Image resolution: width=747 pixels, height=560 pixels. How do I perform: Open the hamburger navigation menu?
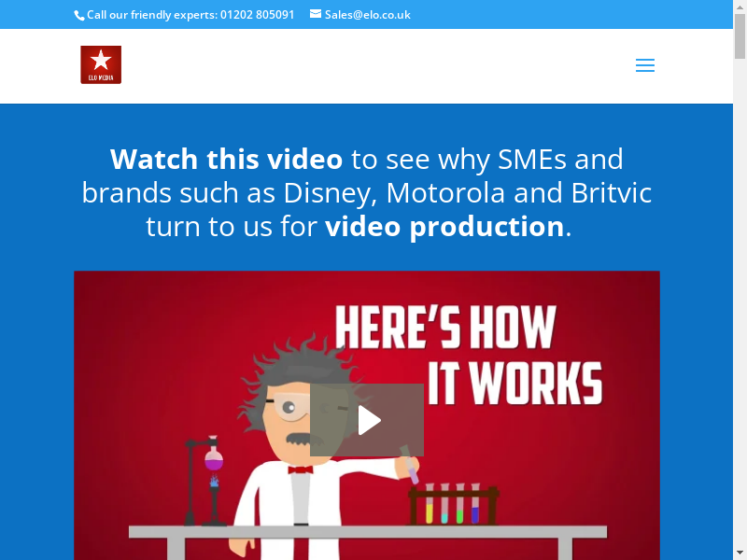645,65
